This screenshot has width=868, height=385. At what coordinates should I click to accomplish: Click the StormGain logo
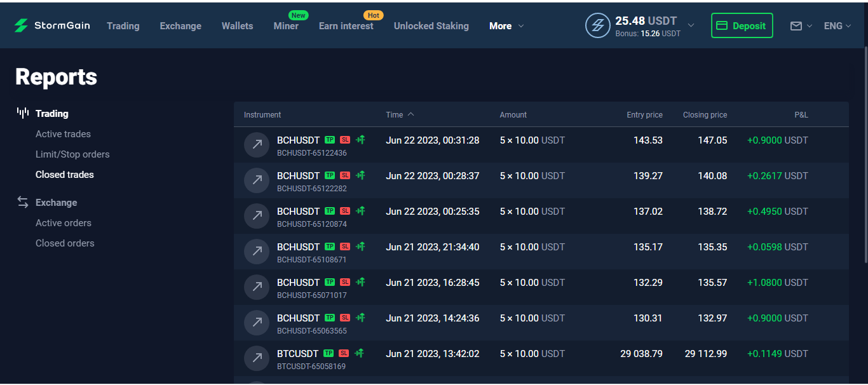click(52, 25)
